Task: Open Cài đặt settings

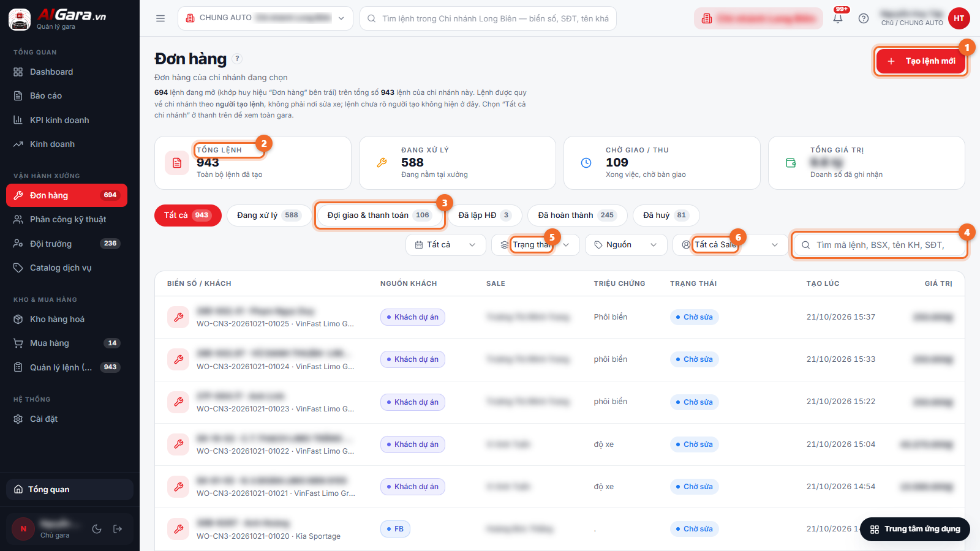Action: tap(67, 419)
